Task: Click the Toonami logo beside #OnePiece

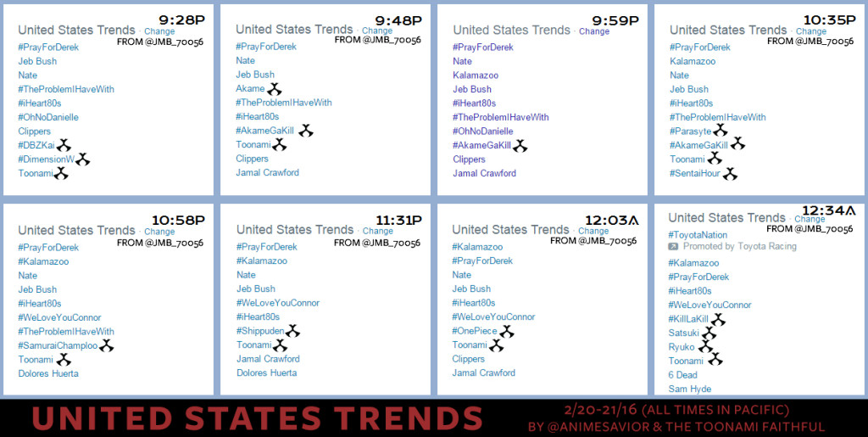Action: tap(507, 331)
